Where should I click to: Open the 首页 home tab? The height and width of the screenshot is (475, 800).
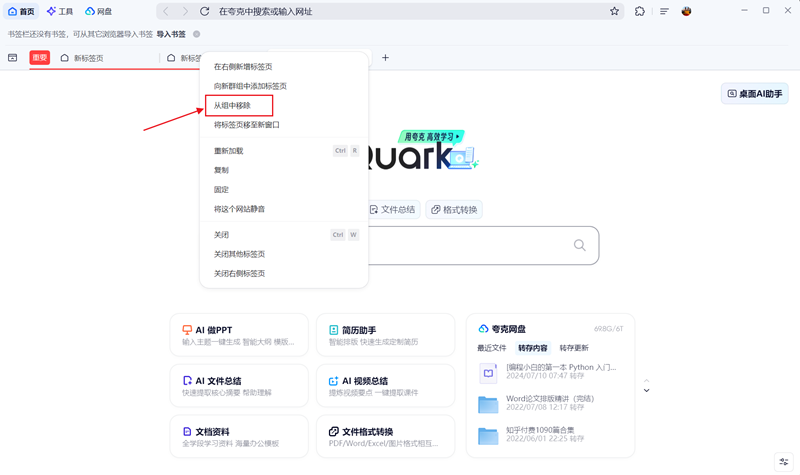pos(21,11)
